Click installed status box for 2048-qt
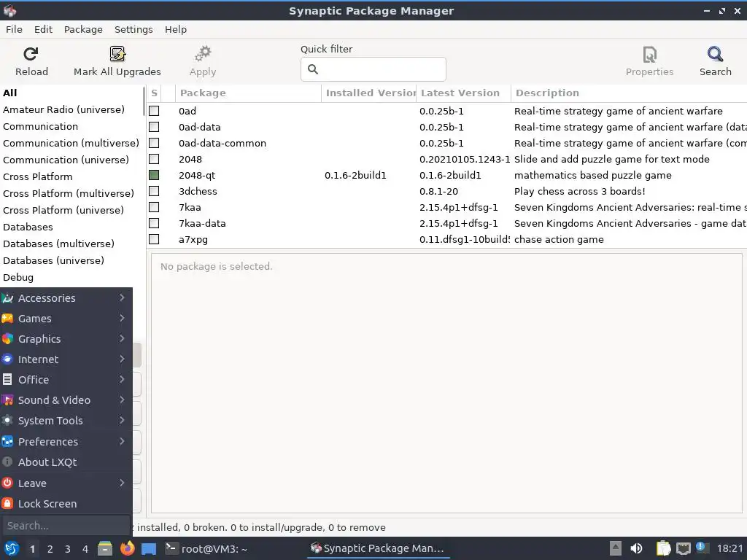 click(x=154, y=175)
